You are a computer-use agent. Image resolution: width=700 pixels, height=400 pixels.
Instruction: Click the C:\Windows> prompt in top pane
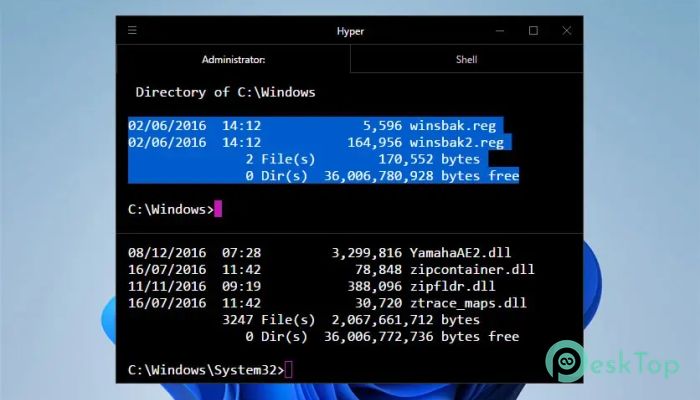click(171, 209)
